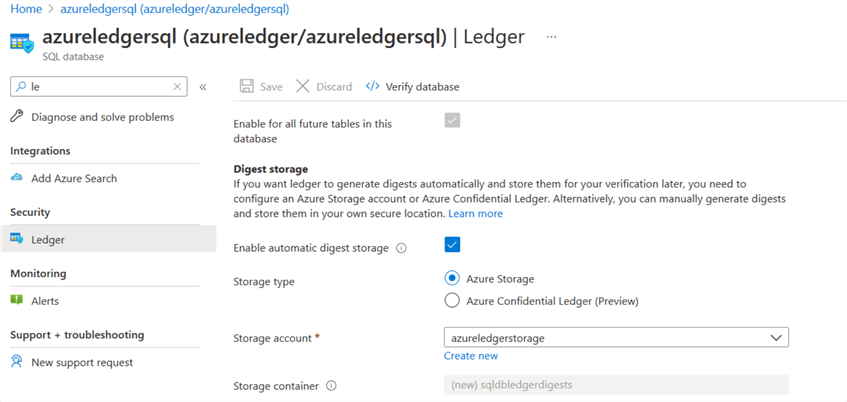Click the Discard X icon

(303, 87)
